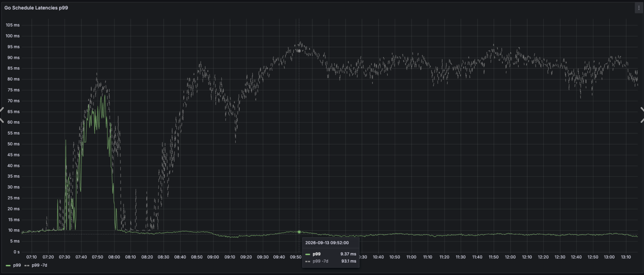Click the 75 ms y-axis label

[13, 90]
